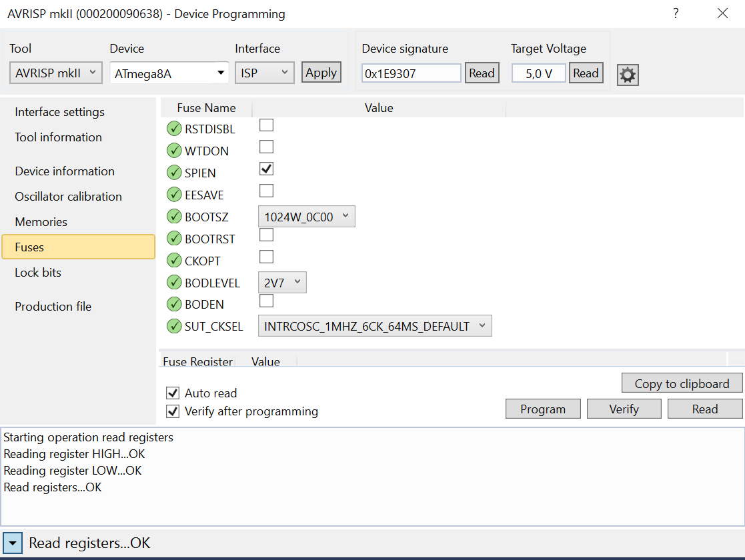Open Production file page
Screen dimensions: 745x560
(53, 307)
